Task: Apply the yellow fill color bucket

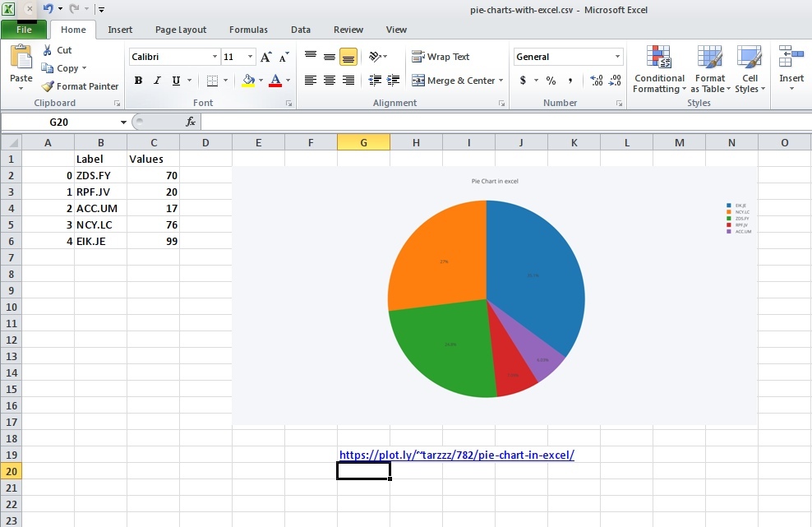Action: [x=248, y=81]
